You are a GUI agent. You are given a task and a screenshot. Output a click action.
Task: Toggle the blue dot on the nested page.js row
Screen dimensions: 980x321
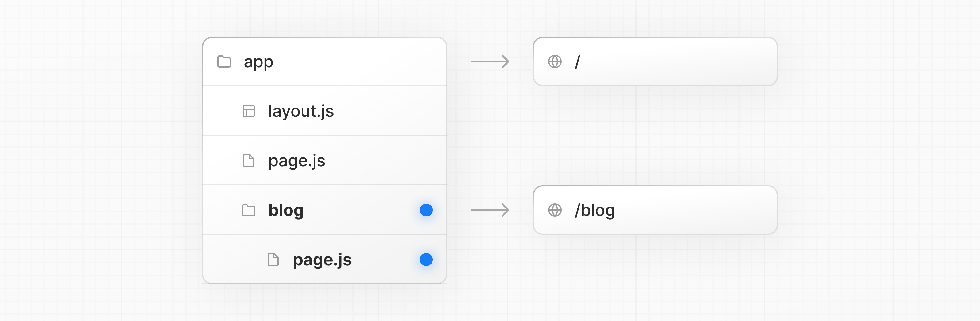426,260
